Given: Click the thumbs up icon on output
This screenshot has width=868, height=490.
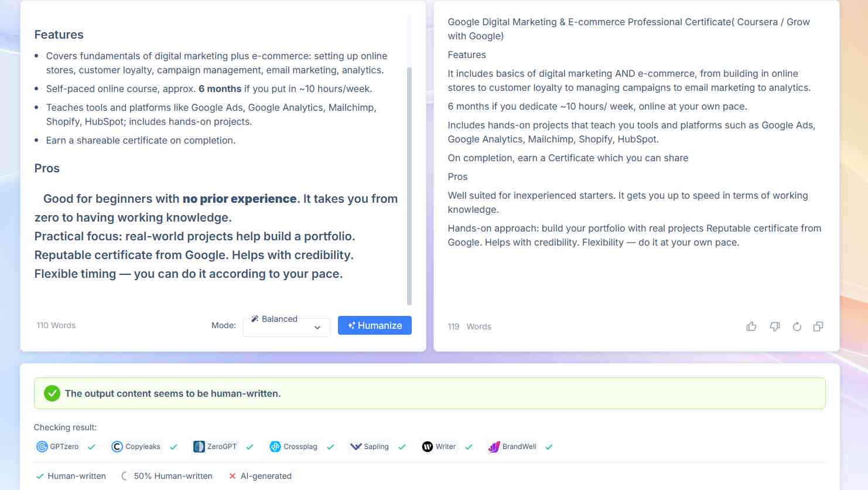Looking at the screenshot, I should [751, 326].
